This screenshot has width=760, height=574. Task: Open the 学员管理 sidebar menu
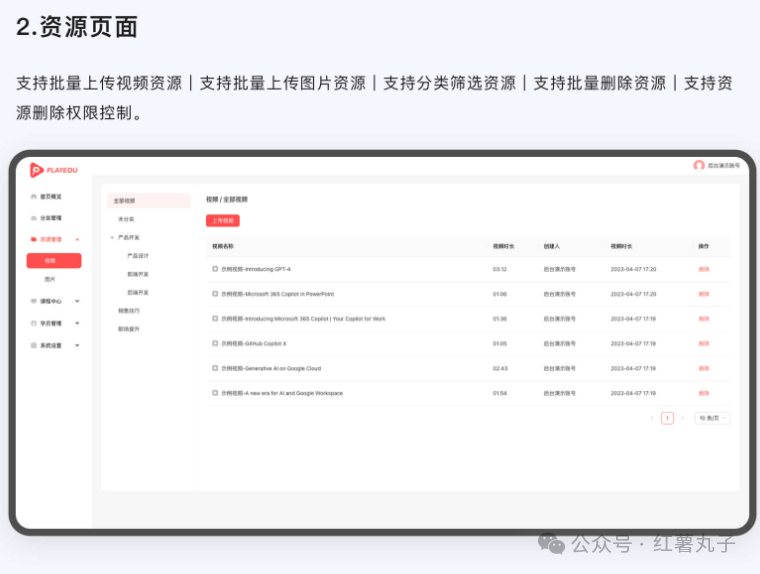51,323
